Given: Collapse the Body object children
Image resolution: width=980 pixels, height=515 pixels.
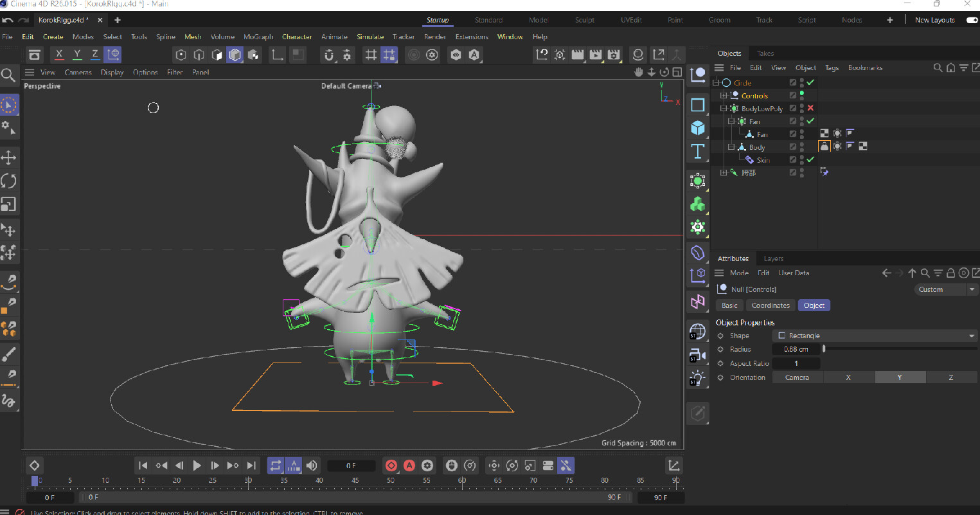Looking at the screenshot, I should click(x=731, y=147).
